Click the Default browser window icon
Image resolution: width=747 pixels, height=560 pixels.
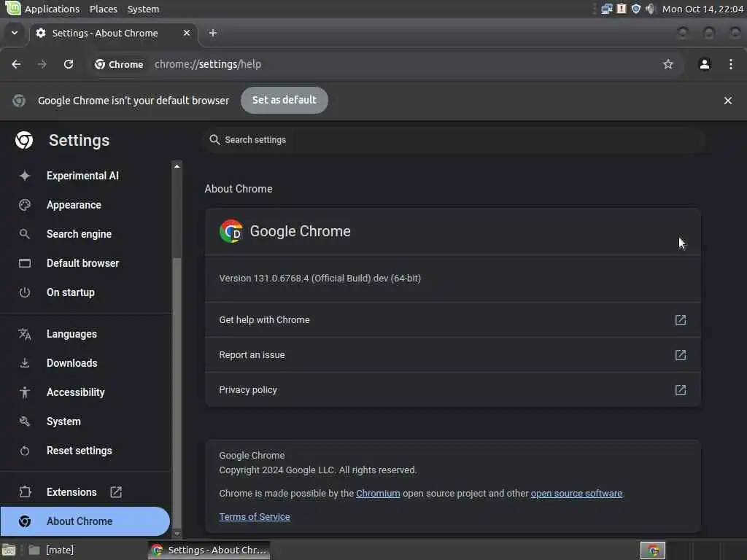tap(25, 263)
